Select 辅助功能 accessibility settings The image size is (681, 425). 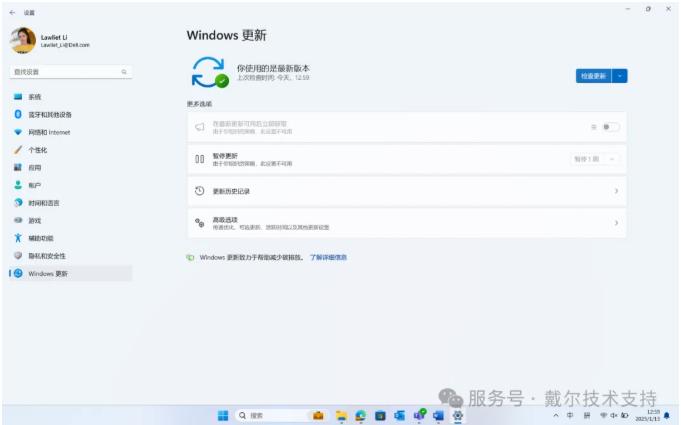pos(69,238)
